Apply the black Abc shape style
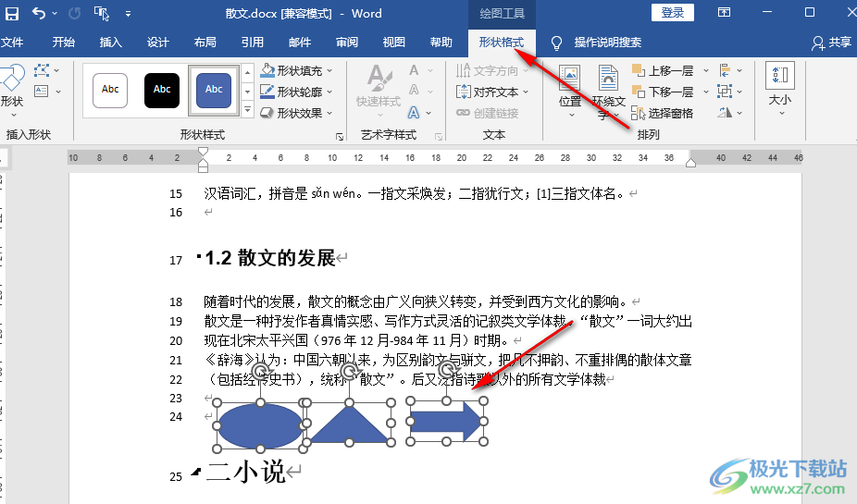The image size is (857, 504). 162,90
